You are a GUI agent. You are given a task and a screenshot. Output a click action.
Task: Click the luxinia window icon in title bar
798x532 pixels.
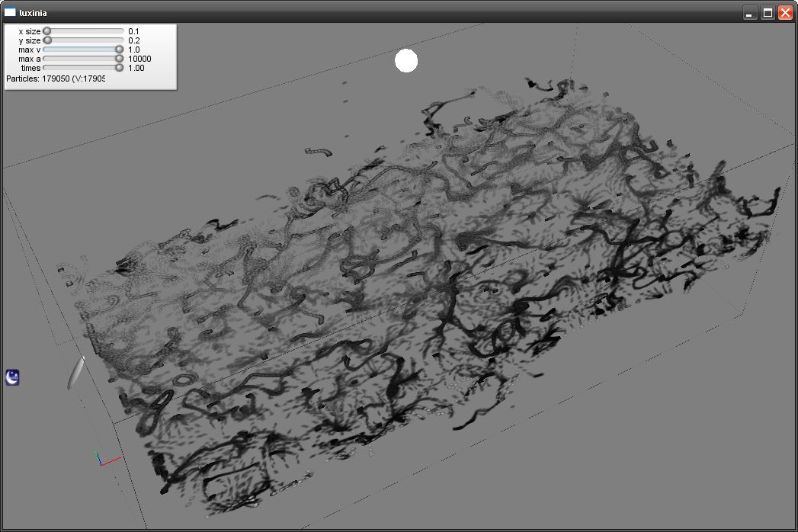[x=10, y=12]
